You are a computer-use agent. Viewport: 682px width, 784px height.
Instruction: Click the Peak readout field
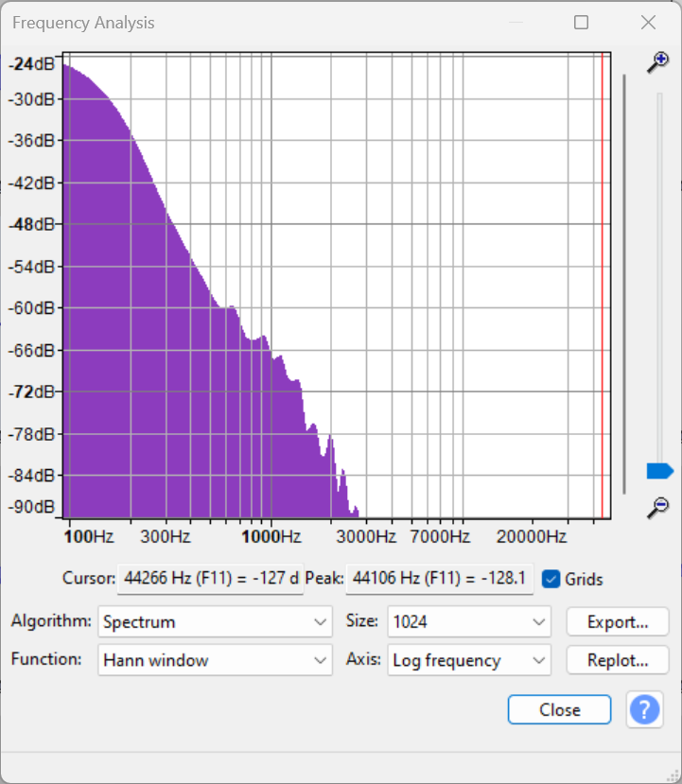point(440,579)
